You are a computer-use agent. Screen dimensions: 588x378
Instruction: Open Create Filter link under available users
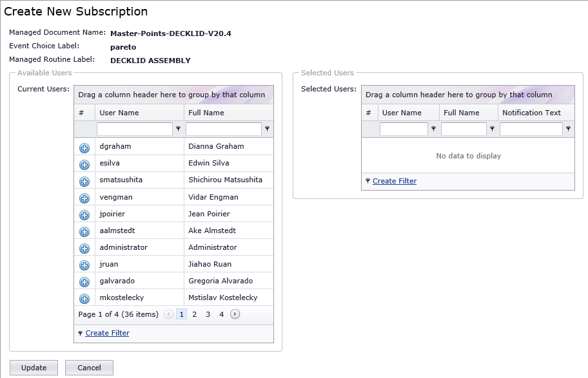[x=107, y=333]
